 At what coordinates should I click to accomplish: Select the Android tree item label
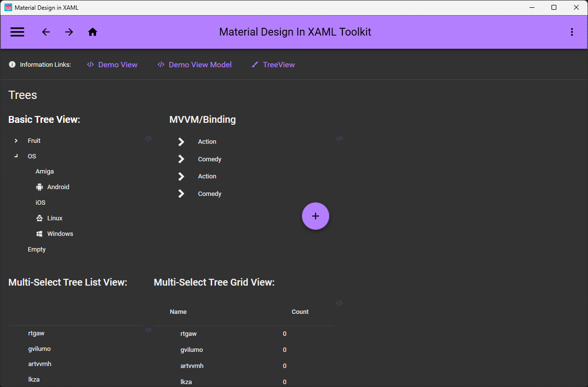point(58,187)
